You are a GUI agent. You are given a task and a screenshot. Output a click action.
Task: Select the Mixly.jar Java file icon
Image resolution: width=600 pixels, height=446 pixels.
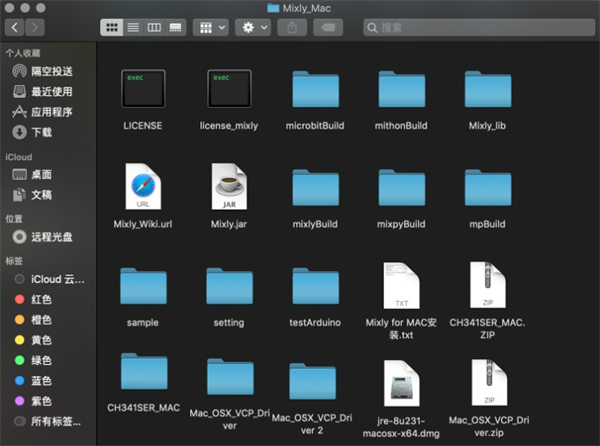tap(229, 186)
